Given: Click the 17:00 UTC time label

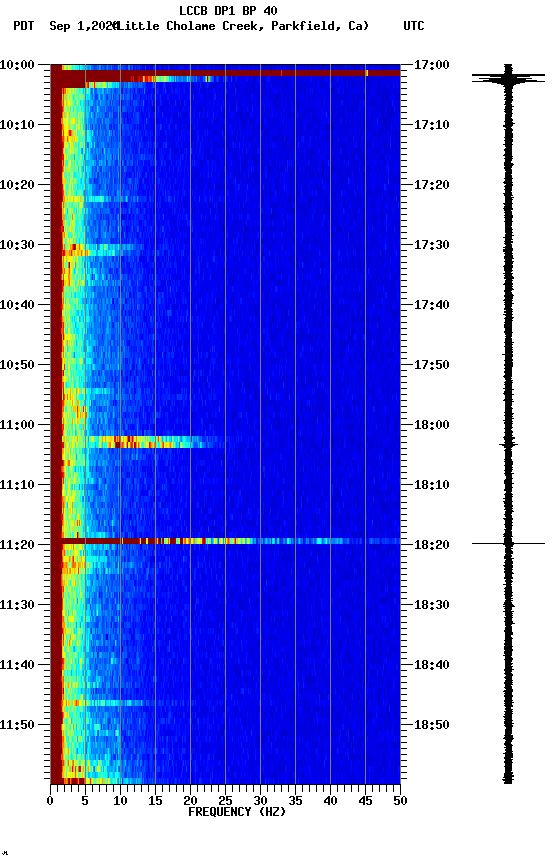Looking at the screenshot, I should [432, 65].
